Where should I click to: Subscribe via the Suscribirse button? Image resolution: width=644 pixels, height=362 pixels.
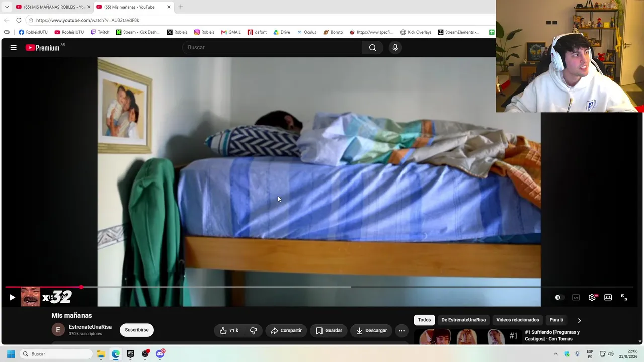pos(137,330)
